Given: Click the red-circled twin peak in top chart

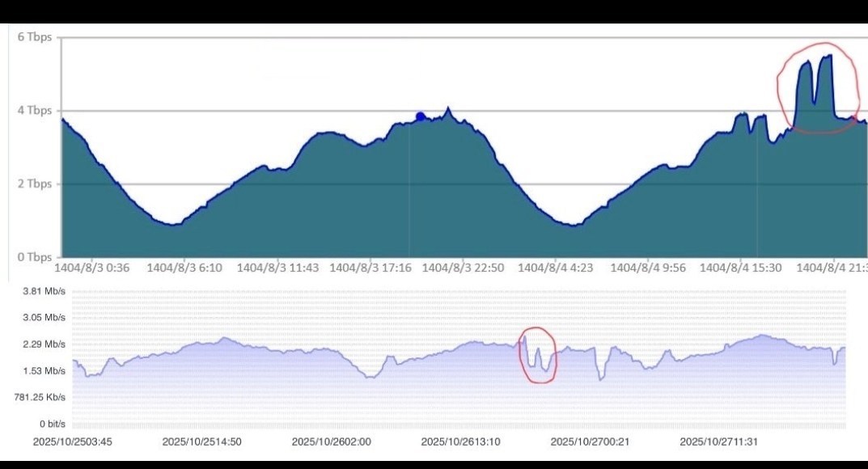Looking at the screenshot, I should pyautogui.click(x=817, y=87).
